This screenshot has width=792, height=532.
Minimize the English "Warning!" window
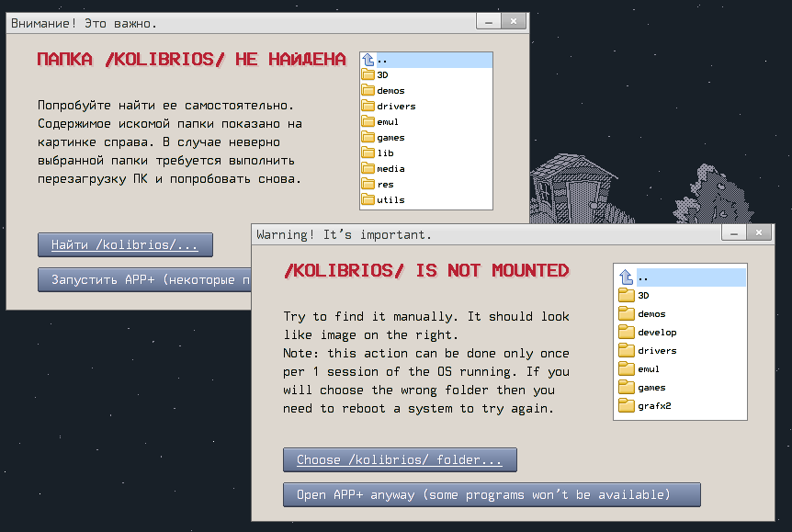pos(734,233)
